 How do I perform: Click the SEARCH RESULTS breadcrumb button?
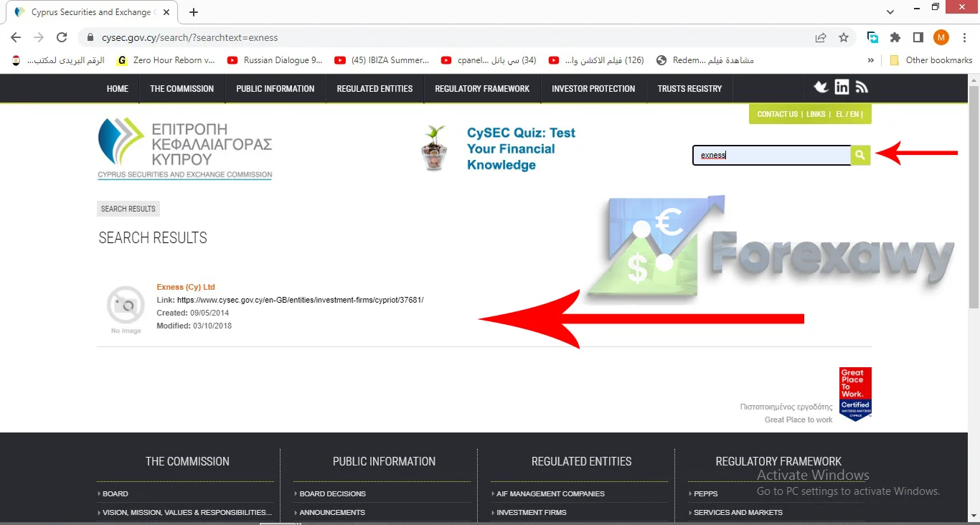pos(128,209)
